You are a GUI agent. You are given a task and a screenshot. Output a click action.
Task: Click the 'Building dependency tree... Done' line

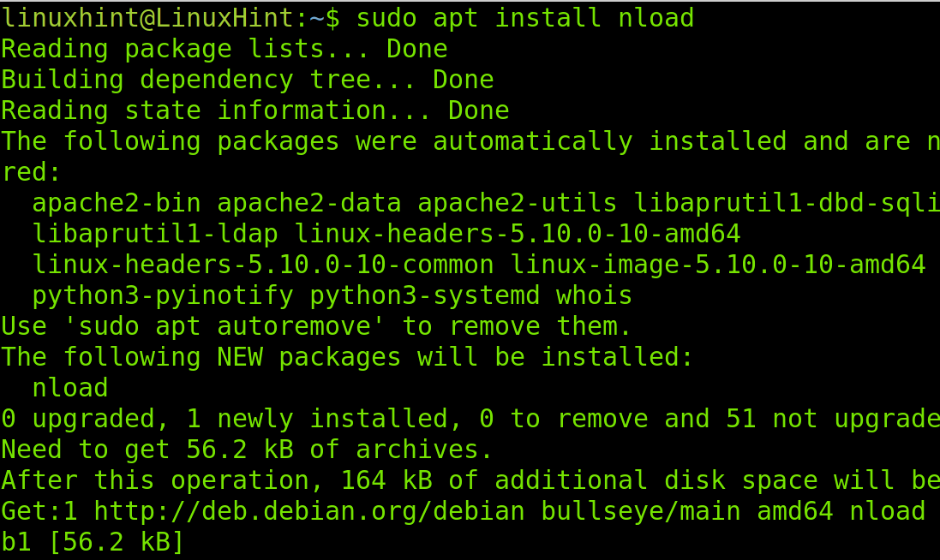coord(248,80)
